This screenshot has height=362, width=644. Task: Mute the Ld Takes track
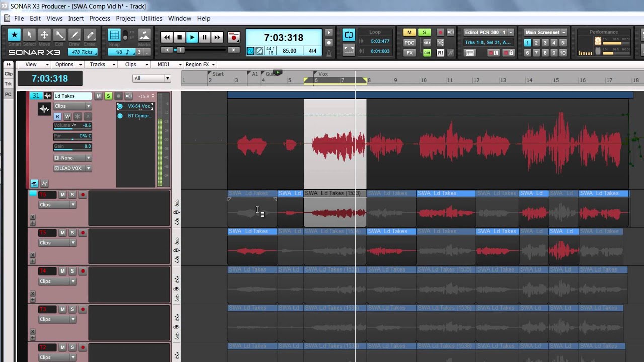(99, 96)
